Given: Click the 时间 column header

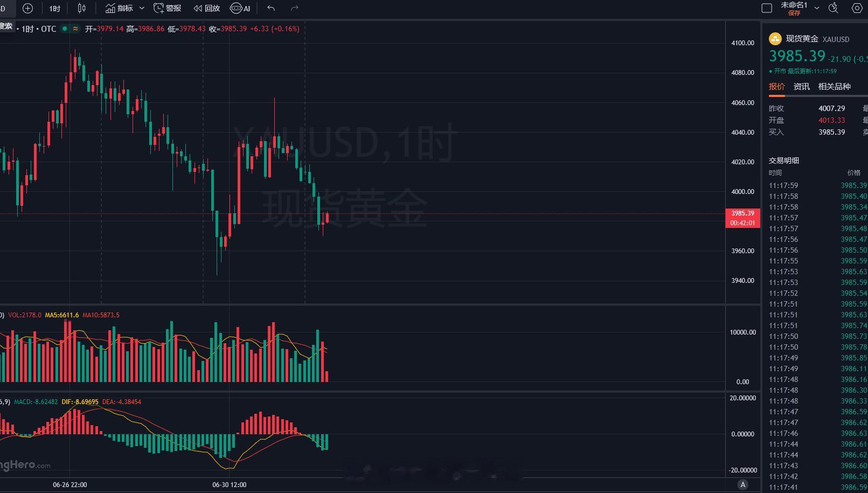Looking at the screenshot, I should [x=775, y=173].
